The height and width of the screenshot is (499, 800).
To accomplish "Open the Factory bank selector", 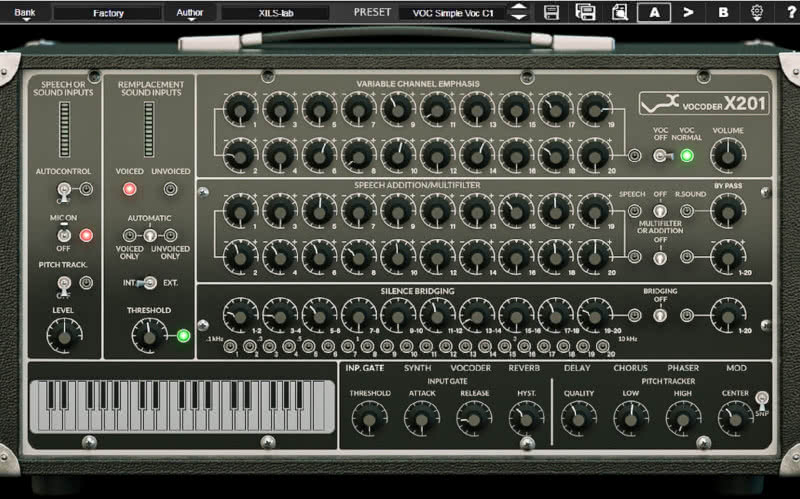I will (x=108, y=13).
